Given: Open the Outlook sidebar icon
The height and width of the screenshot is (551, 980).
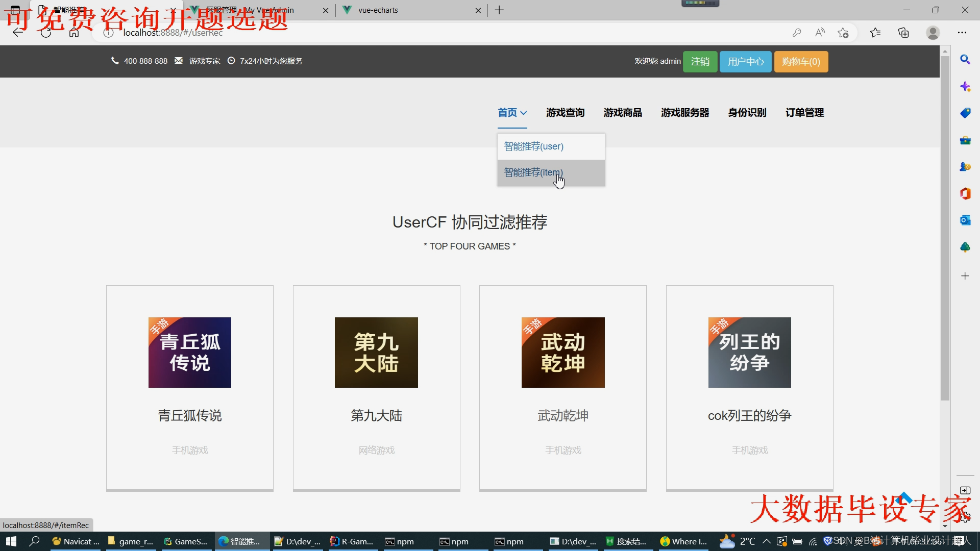Looking at the screenshot, I should coord(965,220).
